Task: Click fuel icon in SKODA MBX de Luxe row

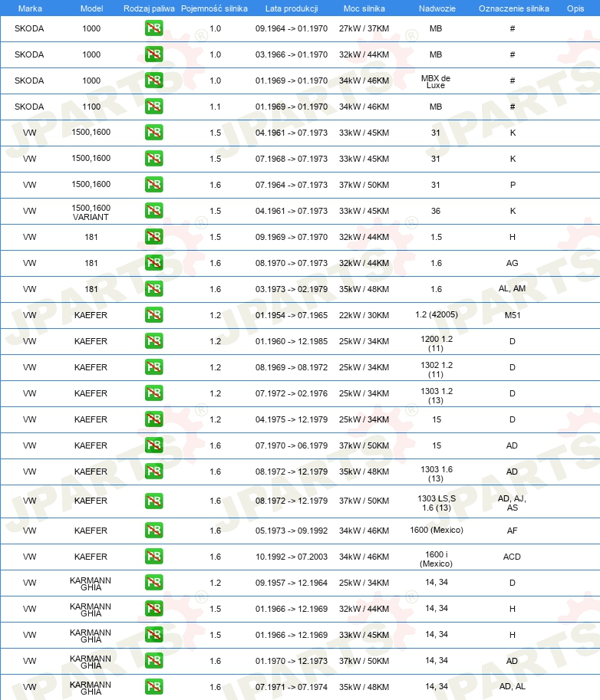Action: point(153,81)
